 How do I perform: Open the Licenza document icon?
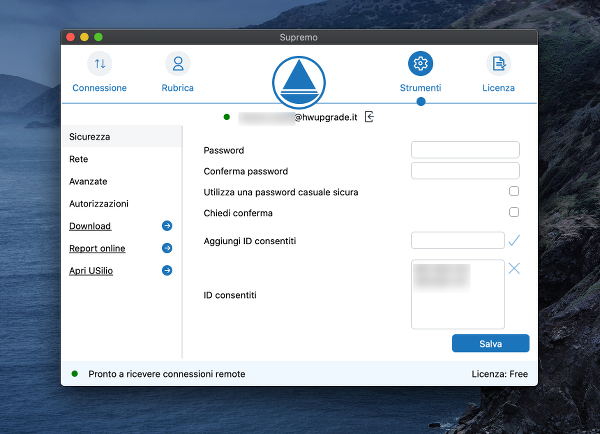pyautogui.click(x=499, y=64)
